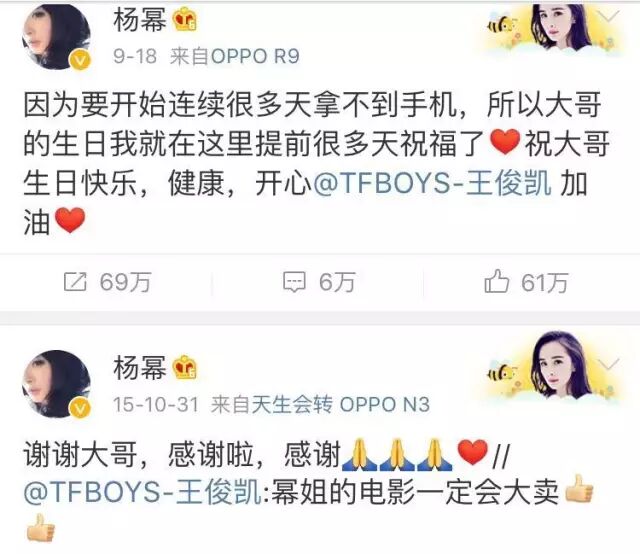Viewport: 640px width, 554px height.
Task: Click the crown membership badge in first post
Action: click(184, 20)
